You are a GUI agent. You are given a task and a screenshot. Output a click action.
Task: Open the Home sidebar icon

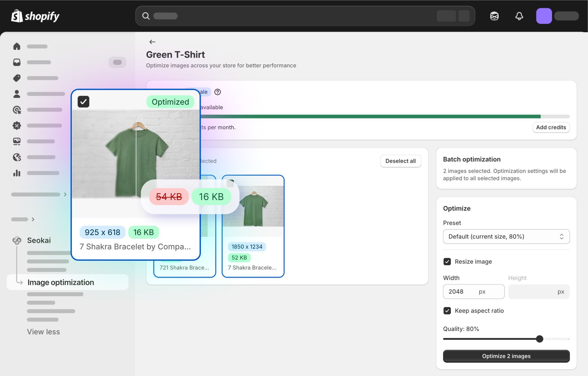(17, 46)
